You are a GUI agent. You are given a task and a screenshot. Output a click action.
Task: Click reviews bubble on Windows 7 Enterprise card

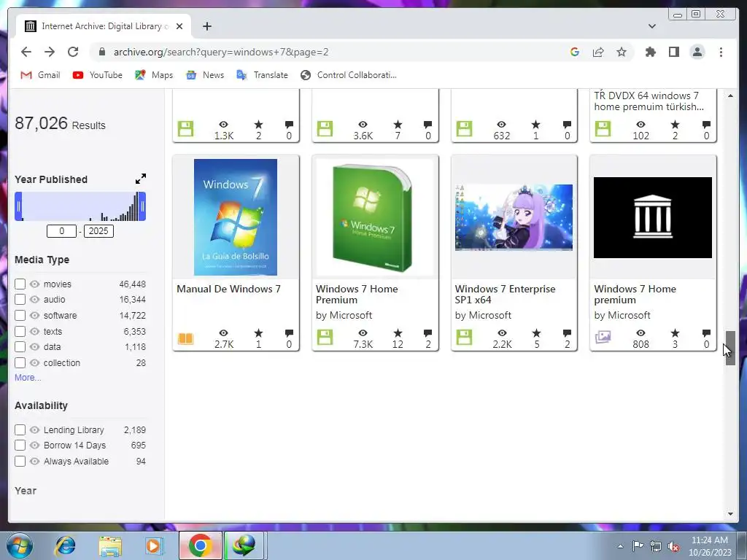coord(567,332)
